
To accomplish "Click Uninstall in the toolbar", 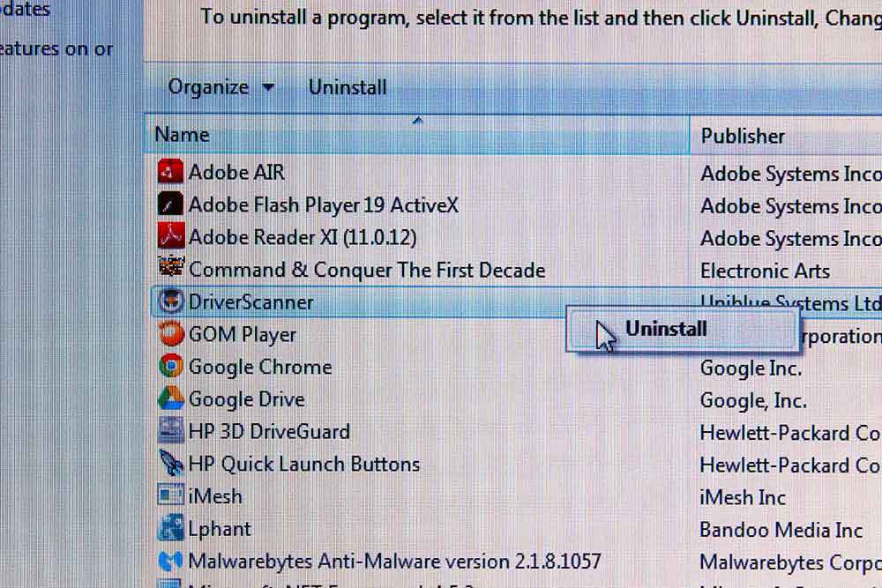I will coord(348,87).
